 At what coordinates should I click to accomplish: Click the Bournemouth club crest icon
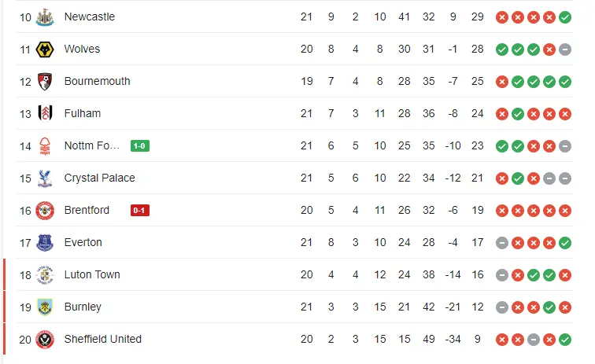(x=44, y=81)
